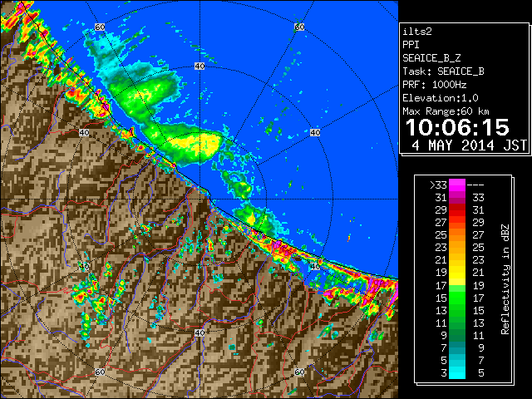Image resolution: width=532 pixels, height=399 pixels.
Task: Click the '---' legend upper-bound marker
Action: point(475,185)
